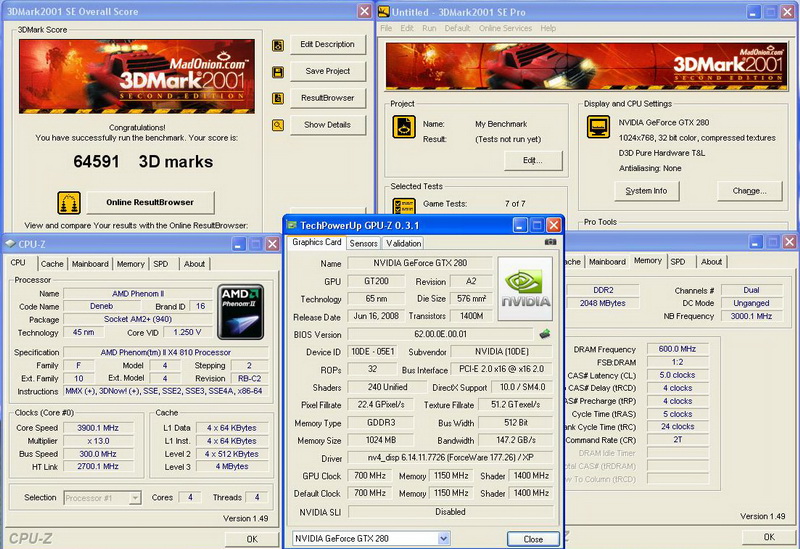Click the GPU-Z title bar icon
The height and width of the screenshot is (549, 800).
(292, 225)
